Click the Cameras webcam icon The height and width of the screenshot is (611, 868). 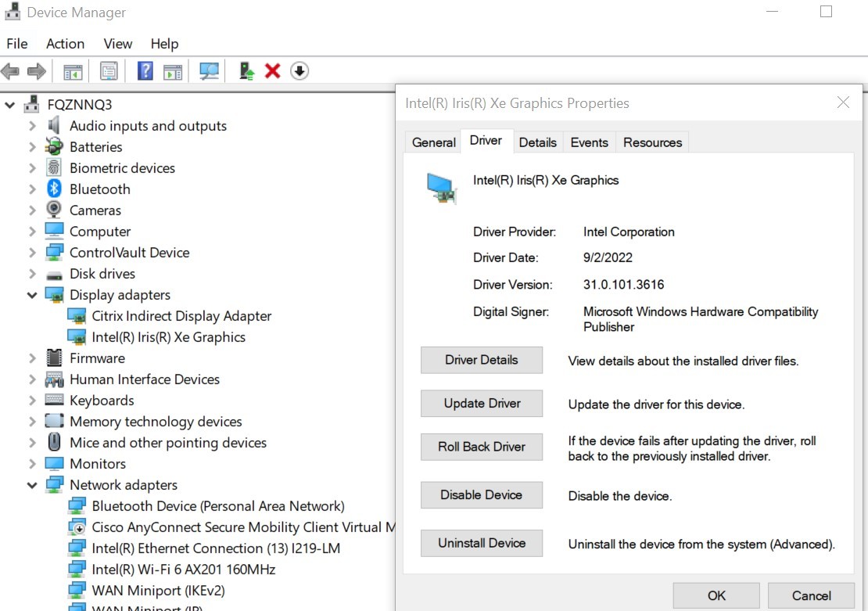click(x=54, y=210)
